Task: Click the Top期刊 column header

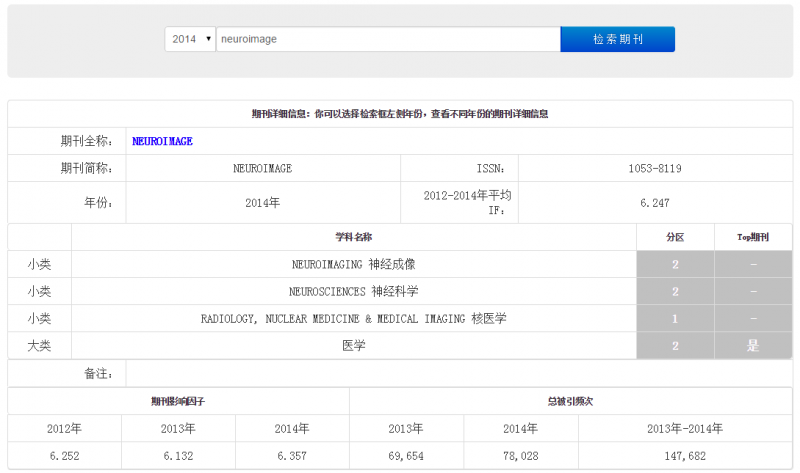Action: (753, 237)
